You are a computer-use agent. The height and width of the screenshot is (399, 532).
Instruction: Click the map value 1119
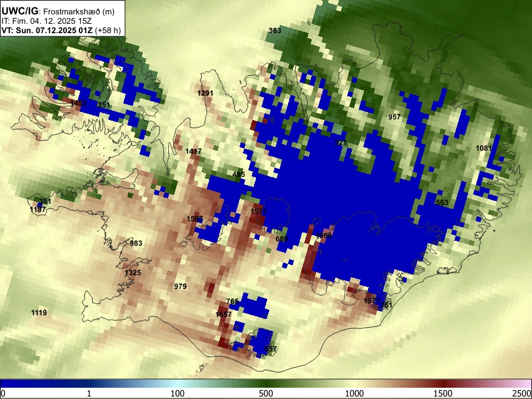(39, 313)
